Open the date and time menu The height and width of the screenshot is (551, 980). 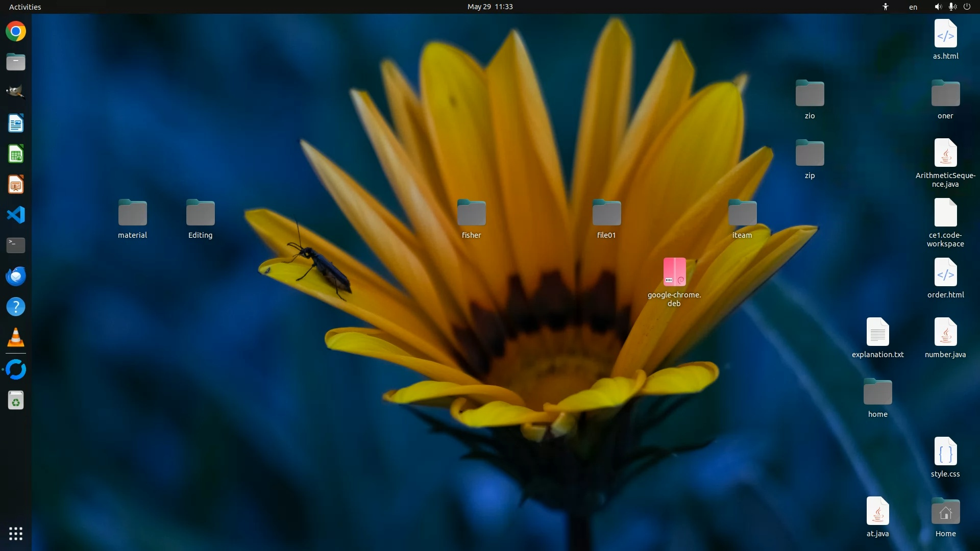pos(489,7)
